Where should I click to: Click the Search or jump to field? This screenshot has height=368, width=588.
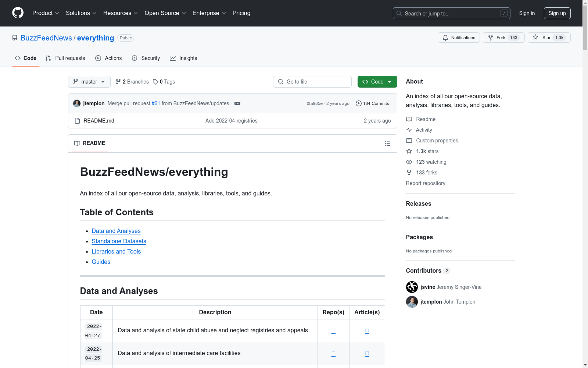452,13
